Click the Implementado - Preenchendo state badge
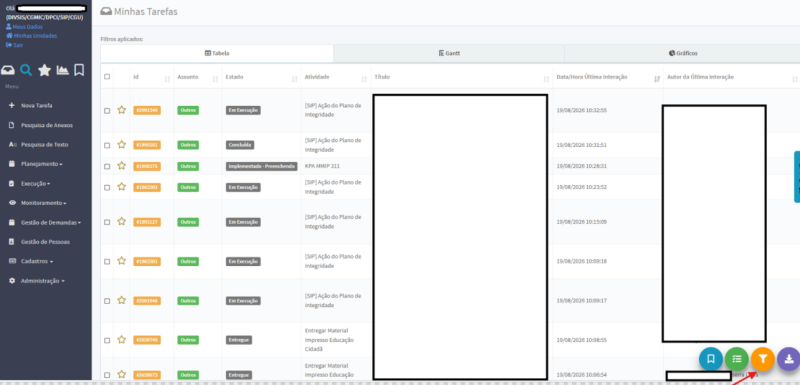 261,166
